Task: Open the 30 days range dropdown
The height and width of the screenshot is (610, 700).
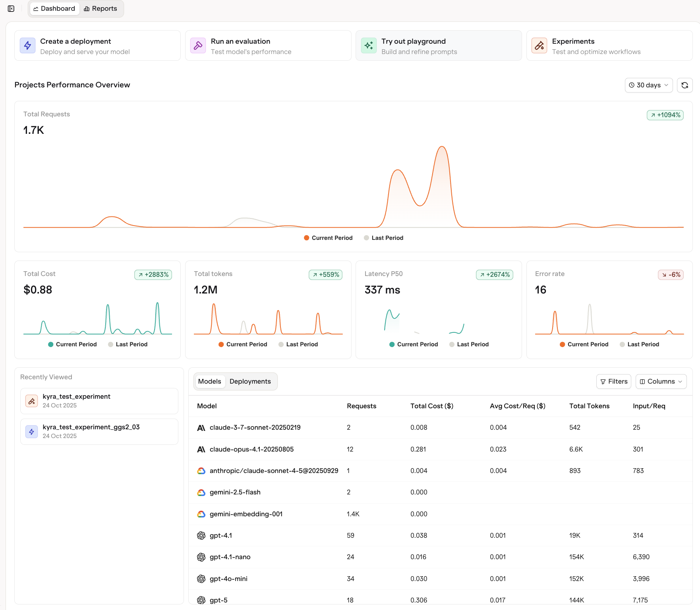Action: 648,85
